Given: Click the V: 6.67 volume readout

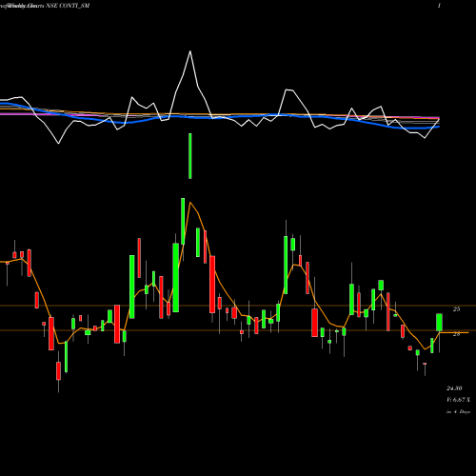Looking at the screenshot, I should coord(458,400).
